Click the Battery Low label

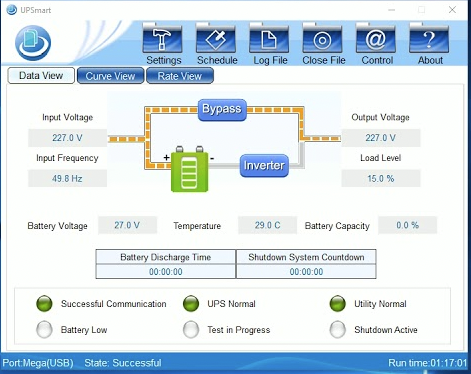pyautogui.click(x=84, y=330)
